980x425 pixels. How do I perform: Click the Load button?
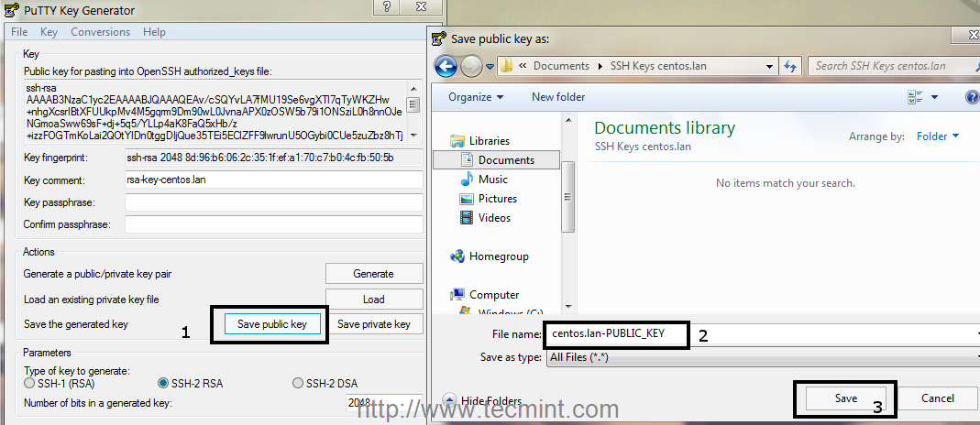click(x=374, y=299)
